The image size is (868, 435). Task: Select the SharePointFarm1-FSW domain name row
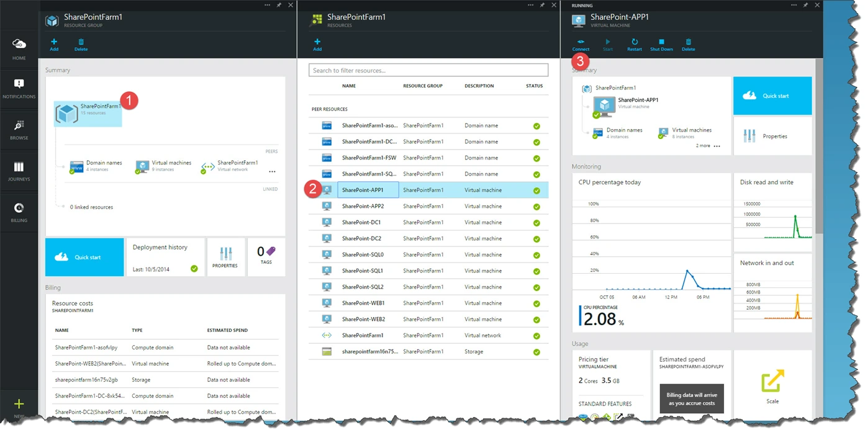point(428,158)
